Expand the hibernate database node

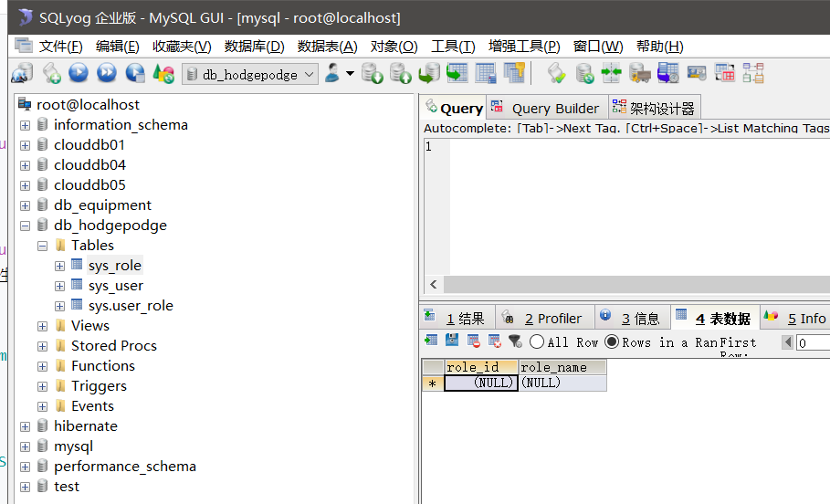tap(25, 426)
